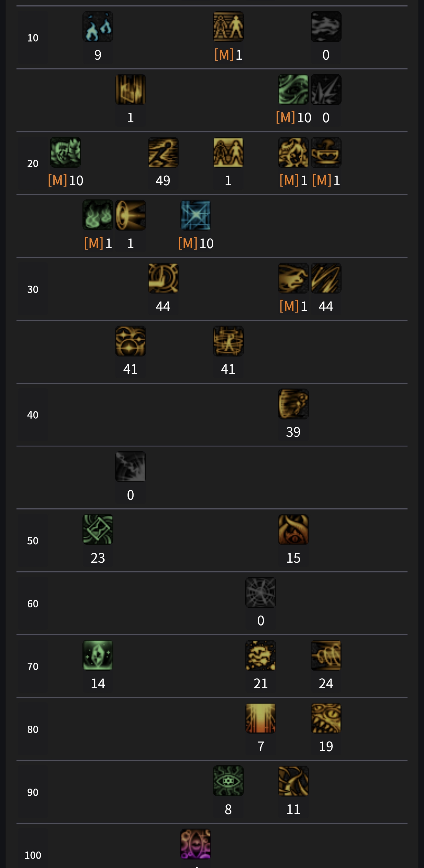Pick the green leafy beast skill icon
The image size is (424, 868).
coord(65,152)
